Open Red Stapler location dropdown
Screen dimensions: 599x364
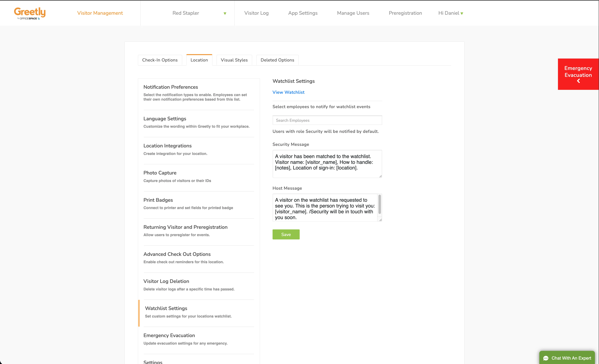click(225, 13)
